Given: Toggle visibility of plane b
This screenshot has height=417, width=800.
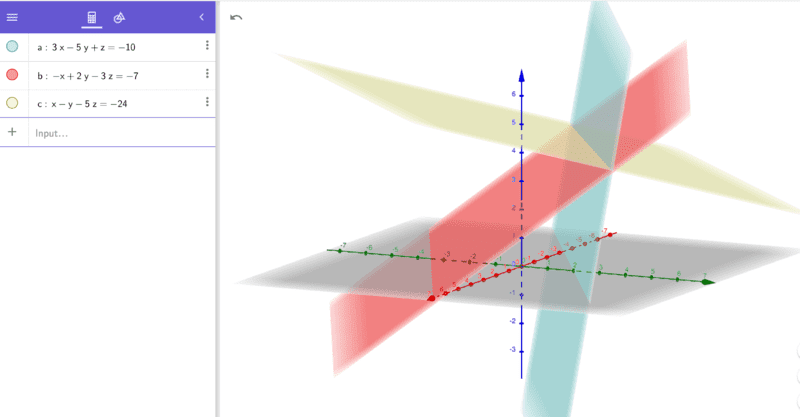Looking at the screenshot, I should point(12,75).
